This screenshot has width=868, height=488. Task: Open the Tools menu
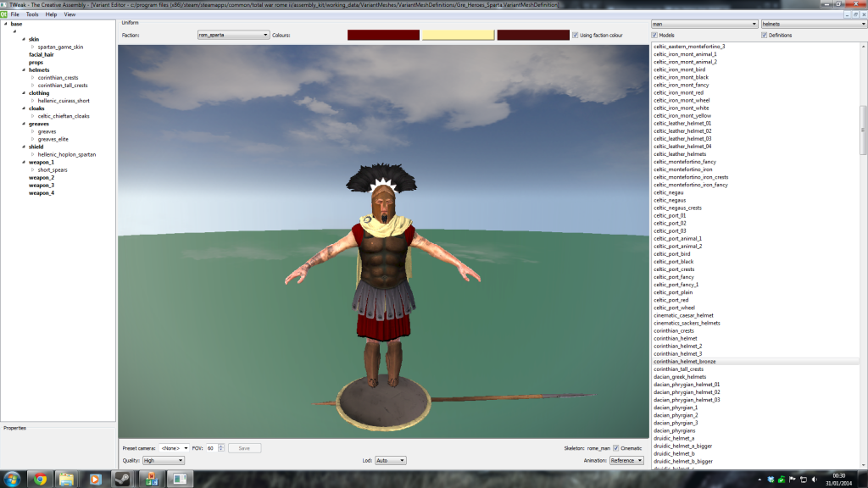[x=32, y=14]
